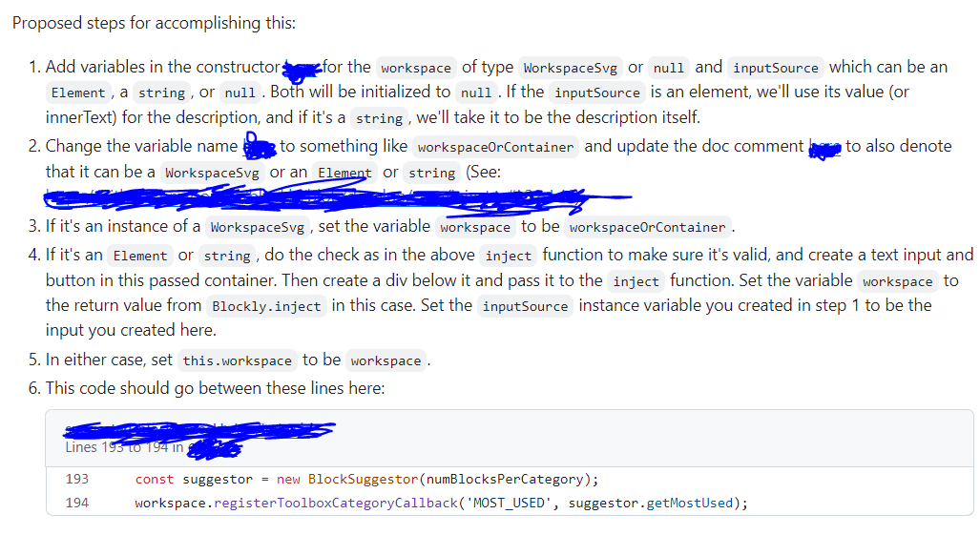Click the 'WorkspaceSvg' code span in step 1
This screenshot has width=980, height=535.
tap(570, 68)
